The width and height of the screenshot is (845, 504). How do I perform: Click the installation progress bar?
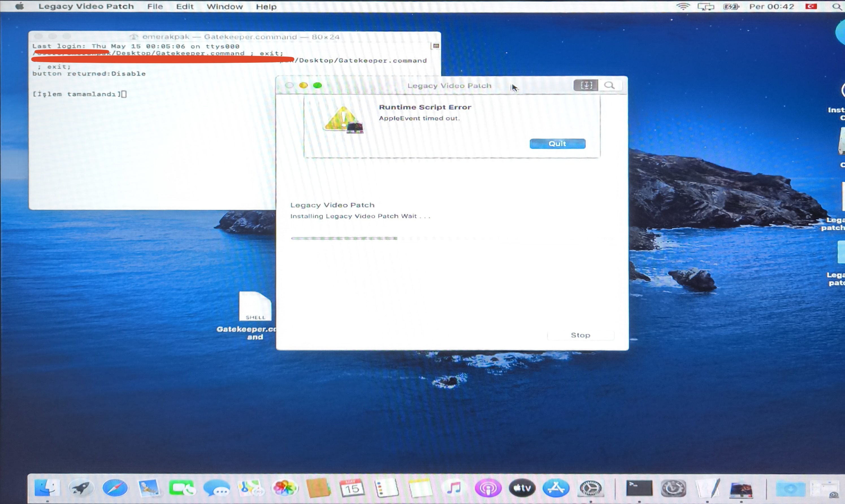(x=452, y=238)
